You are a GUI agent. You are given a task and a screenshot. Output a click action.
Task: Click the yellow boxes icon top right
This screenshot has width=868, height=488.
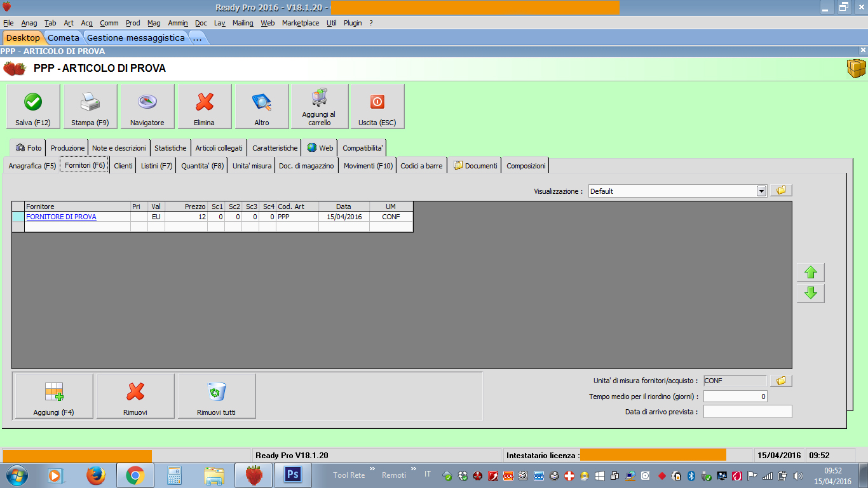pos(856,68)
